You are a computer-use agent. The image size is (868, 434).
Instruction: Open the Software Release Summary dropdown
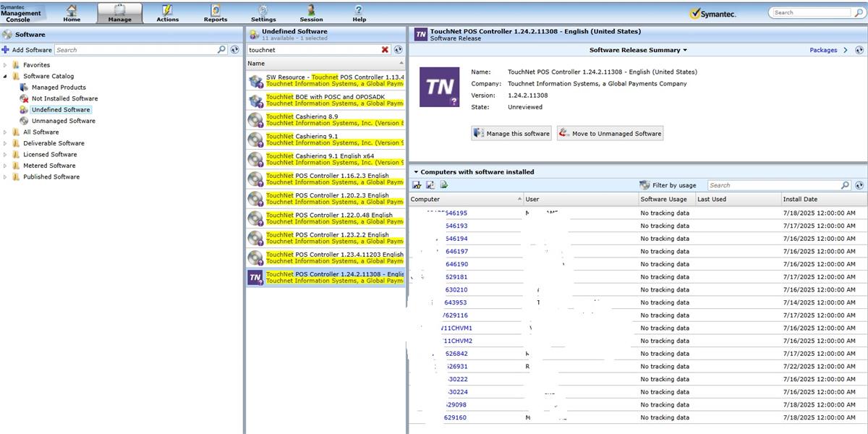click(638, 50)
